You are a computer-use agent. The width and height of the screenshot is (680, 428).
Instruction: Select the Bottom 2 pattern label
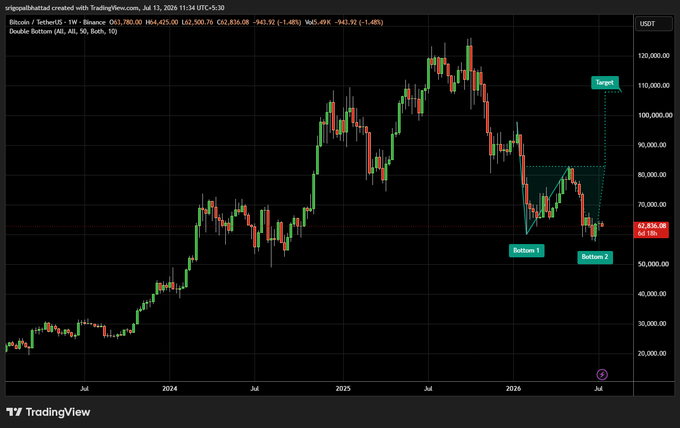[x=595, y=257]
